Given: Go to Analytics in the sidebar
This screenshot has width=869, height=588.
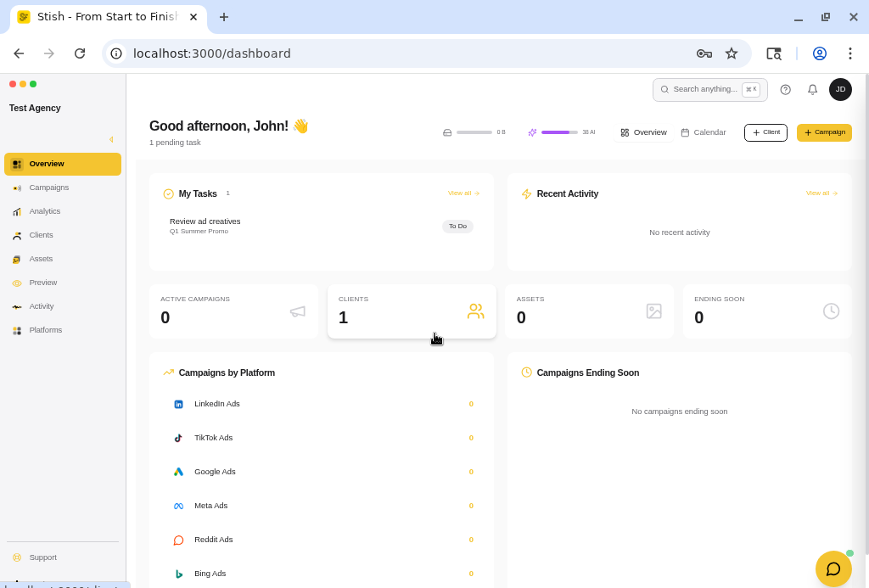Looking at the screenshot, I should coord(45,211).
